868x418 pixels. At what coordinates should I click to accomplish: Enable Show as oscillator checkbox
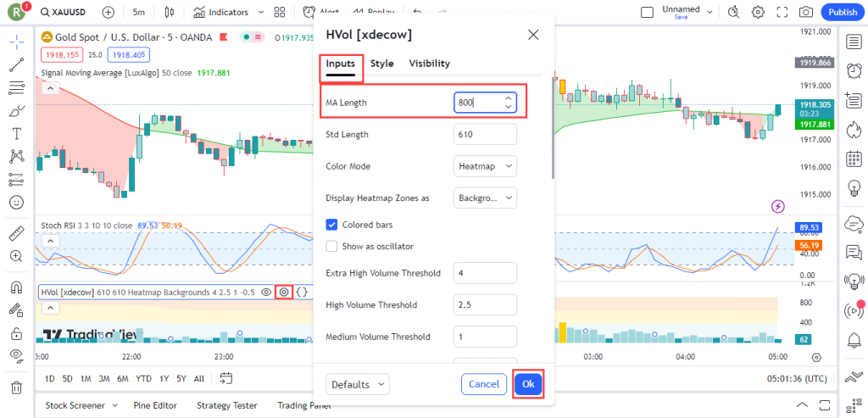click(x=331, y=247)
